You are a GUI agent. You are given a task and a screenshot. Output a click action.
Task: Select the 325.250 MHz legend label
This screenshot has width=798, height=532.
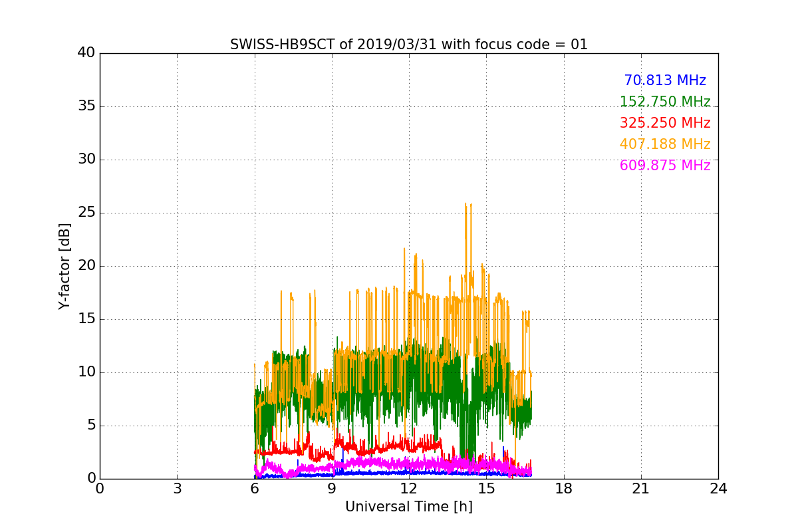[665, 123]
